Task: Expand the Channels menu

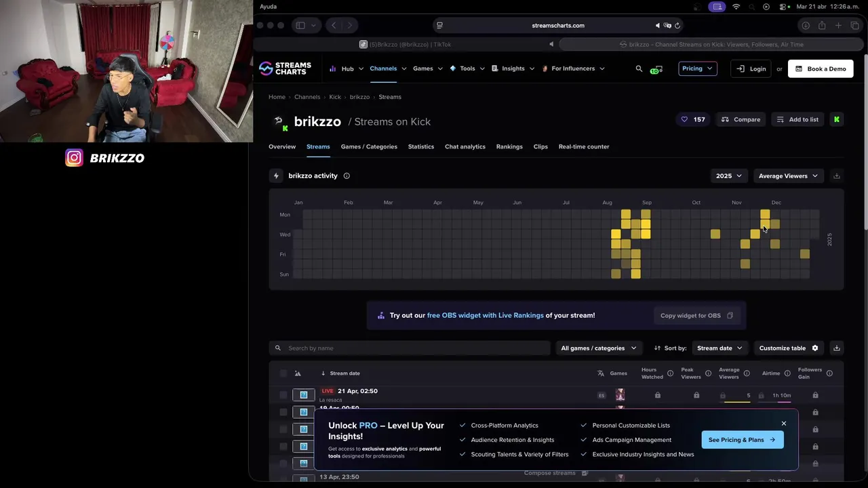Action: tap(388, 68)
